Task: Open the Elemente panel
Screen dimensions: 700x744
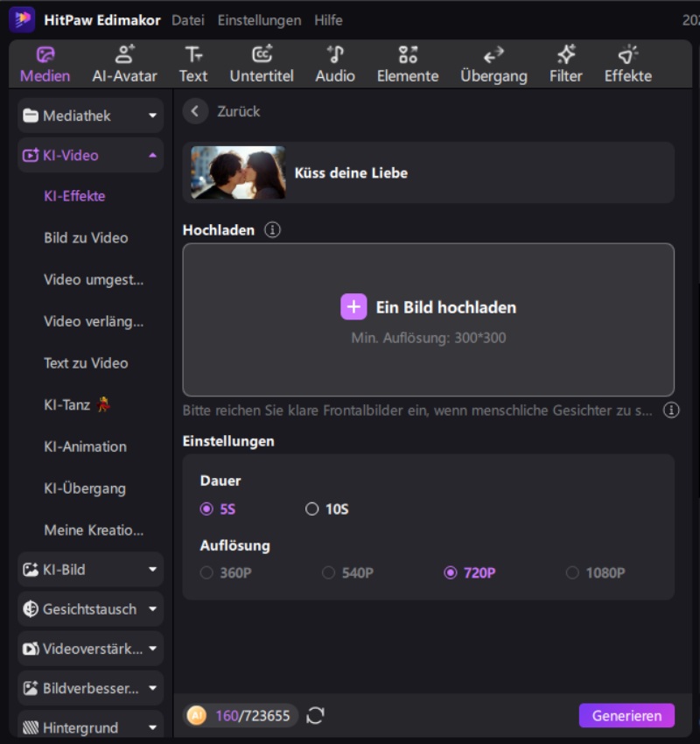Action: [408, 64]
